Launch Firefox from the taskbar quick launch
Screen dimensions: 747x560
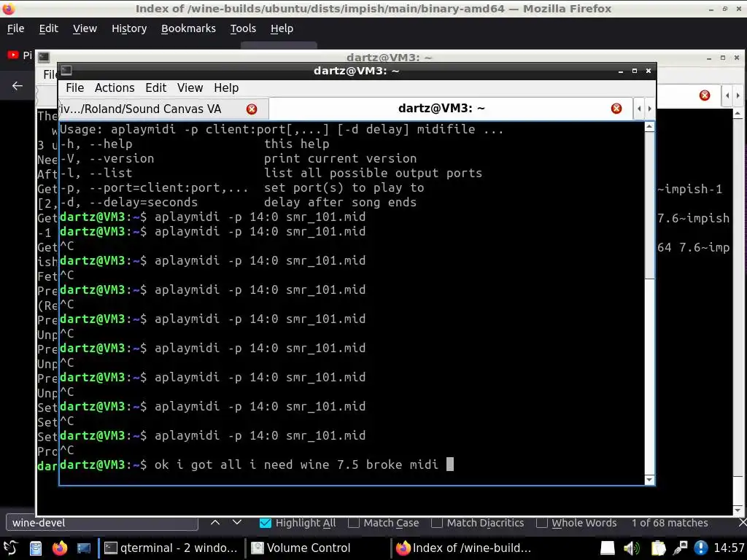pos(60,548)
